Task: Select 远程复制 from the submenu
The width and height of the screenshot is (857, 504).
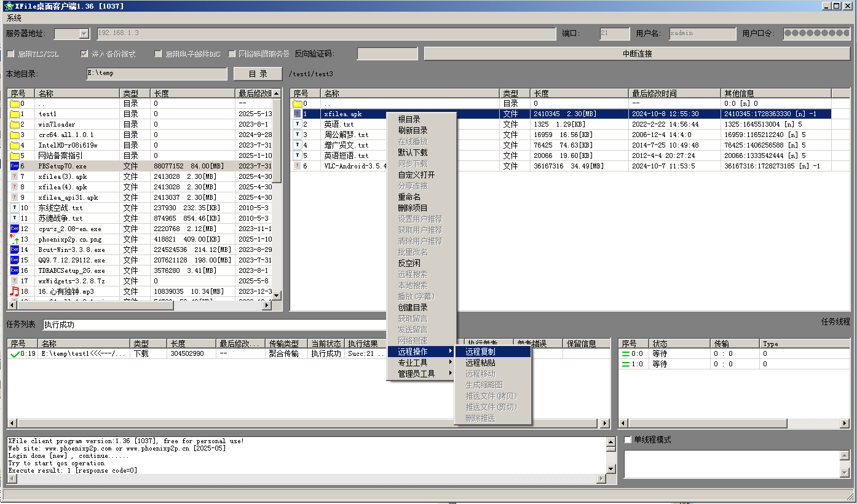Action: pos(480,352)
